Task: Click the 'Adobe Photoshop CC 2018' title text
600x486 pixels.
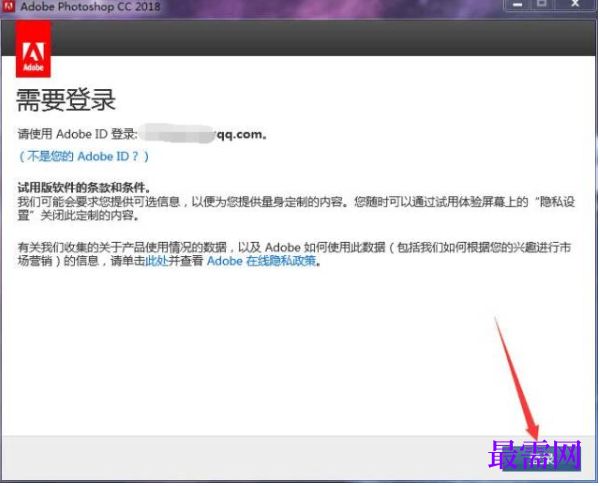Action: pyautogui.click(x=90, y=7)
